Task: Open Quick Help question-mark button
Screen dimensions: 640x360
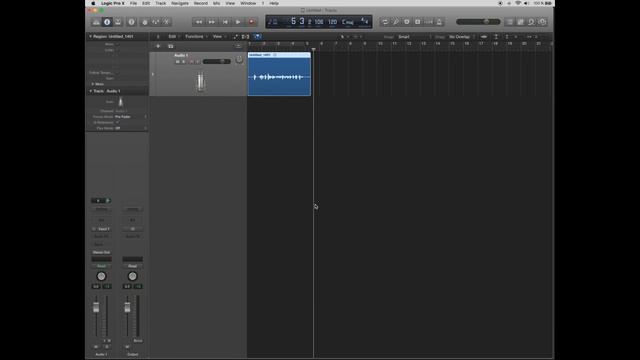Action: [x=131, y=22]
